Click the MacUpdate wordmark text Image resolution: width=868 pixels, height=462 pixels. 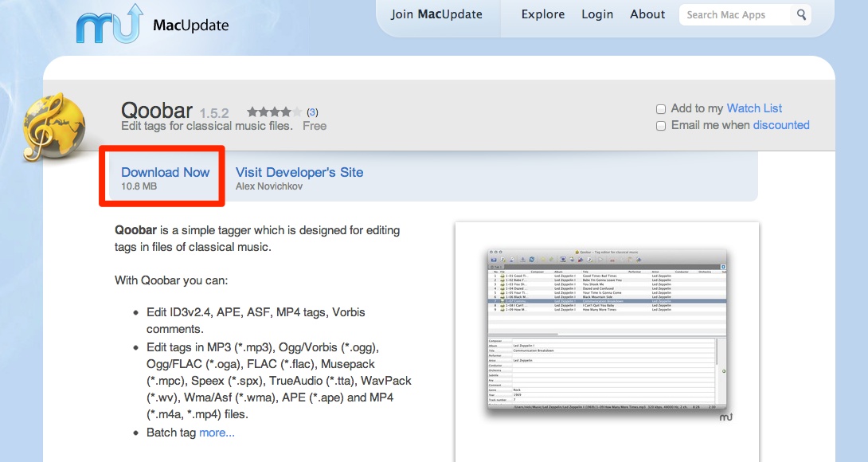point(191,25)
